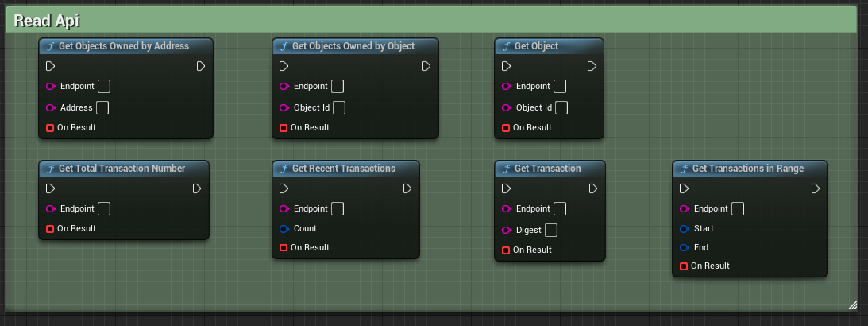Click output exec pin on Get Recent Transactions
This screenshot has height=326, width=868.
[x=407, y=188]
